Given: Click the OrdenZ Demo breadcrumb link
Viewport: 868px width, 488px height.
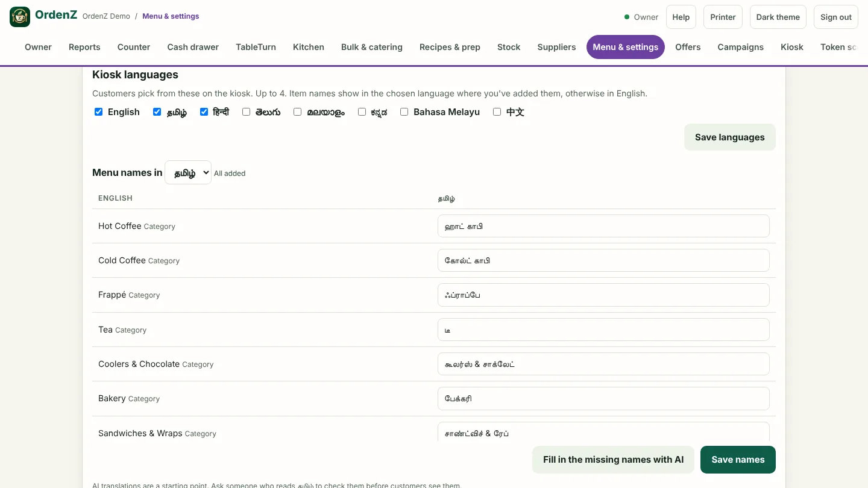Looking at the screenshot, I should (x=106, y=16).
